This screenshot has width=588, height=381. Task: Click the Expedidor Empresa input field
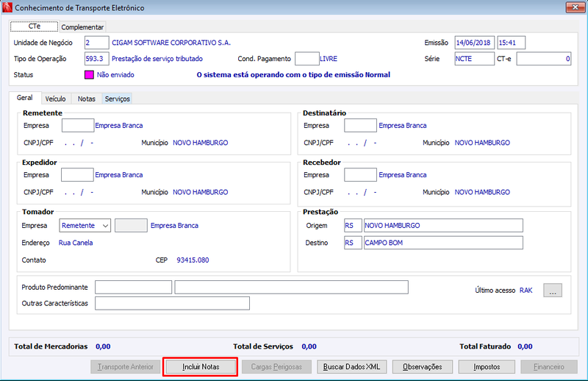[x=77, y=175]
